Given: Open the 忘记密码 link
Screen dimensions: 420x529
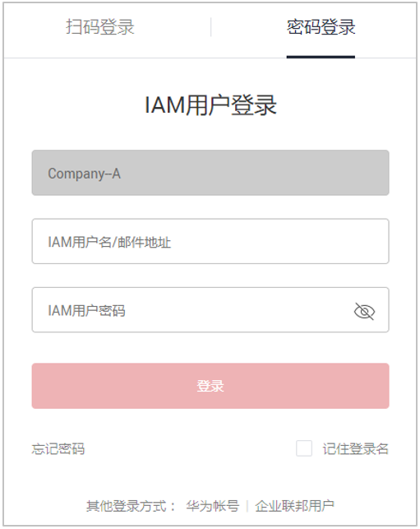Looking at the screenshot, I should 58,449.
